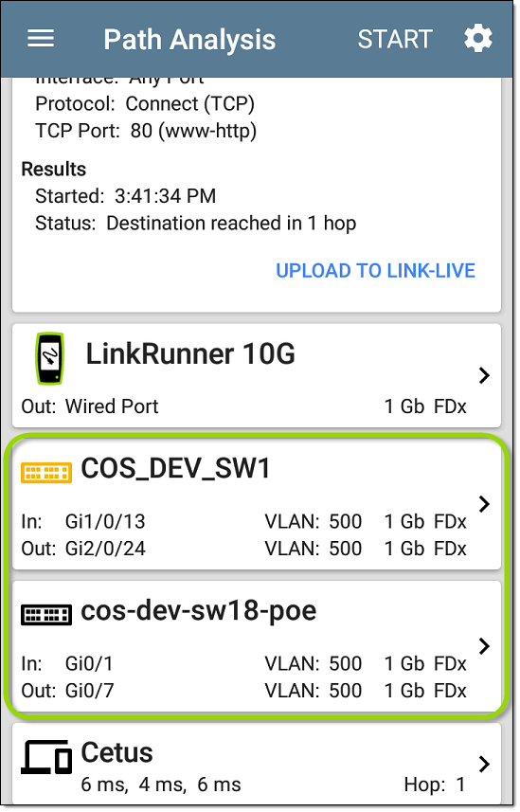Screen dimensions: 520x812
Task: Start the path analysis test
Action: (395, 40)
